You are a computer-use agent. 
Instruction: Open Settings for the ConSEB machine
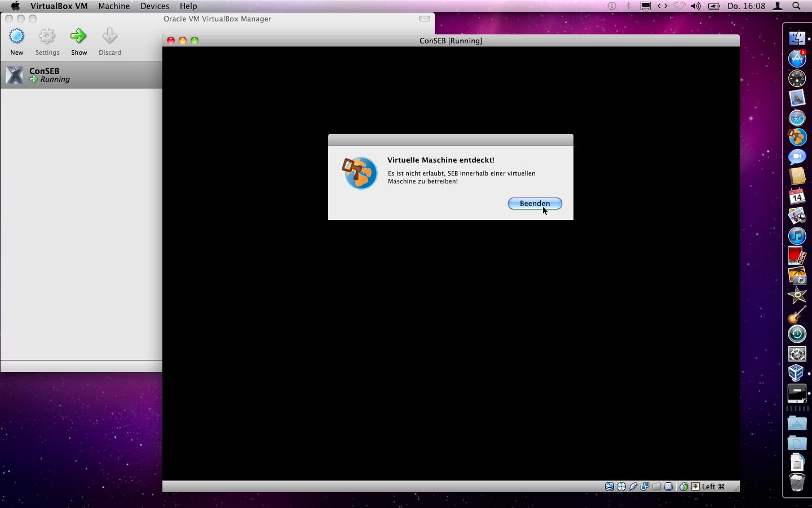point(47,40)
